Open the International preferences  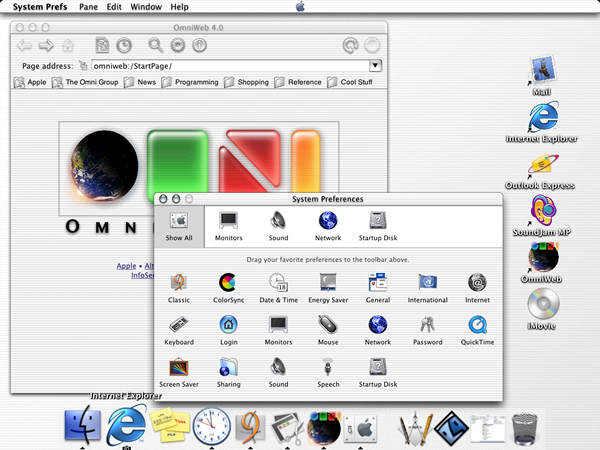428,284
